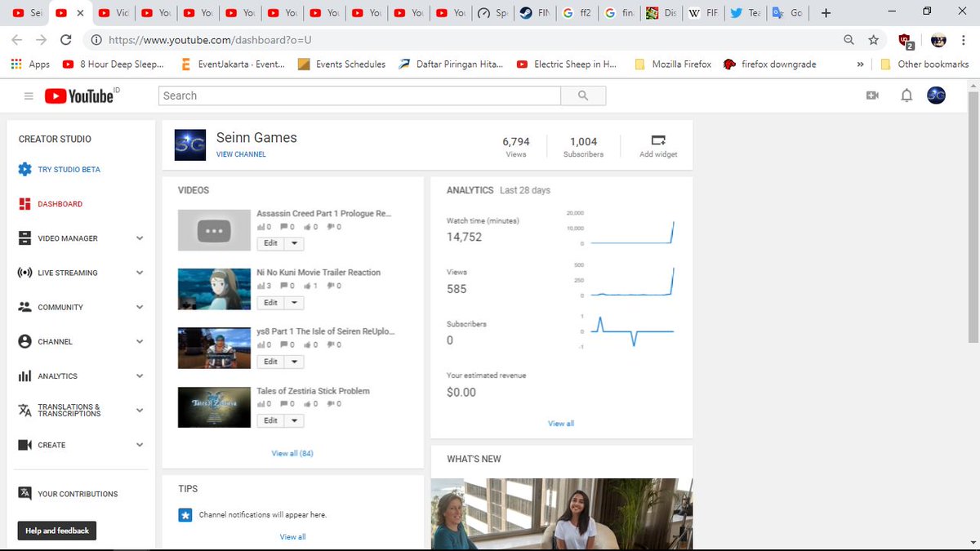Open the Chrome zoom magnifier icon

(849, 39)
